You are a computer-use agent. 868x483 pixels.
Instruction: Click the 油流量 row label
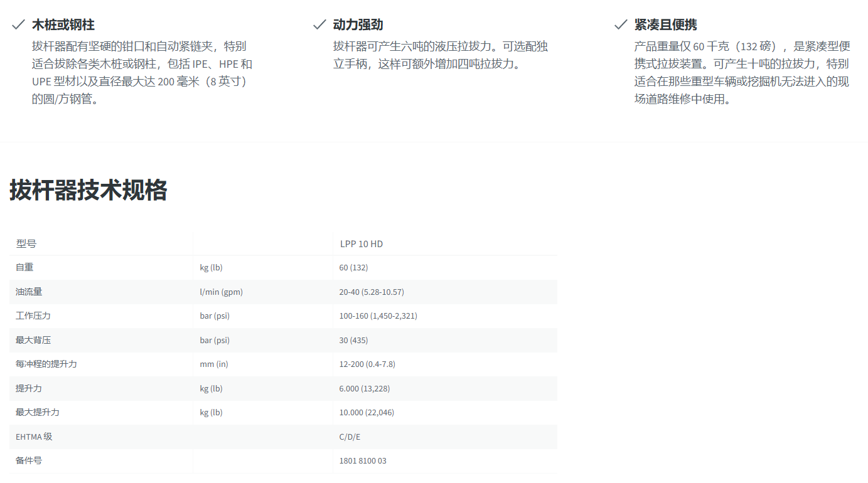[x=29, y=292]
